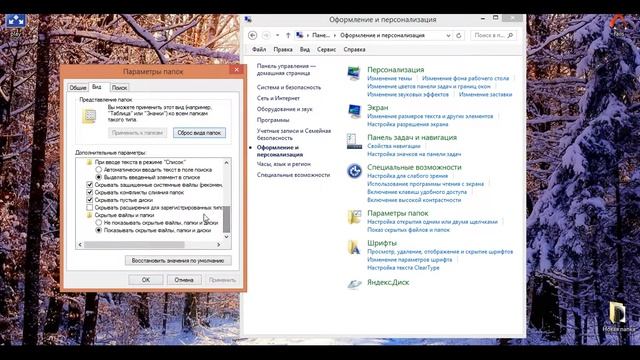Click horizontal scrollbar thumb in settings list

pyautogui.click(x=134, y=244)
